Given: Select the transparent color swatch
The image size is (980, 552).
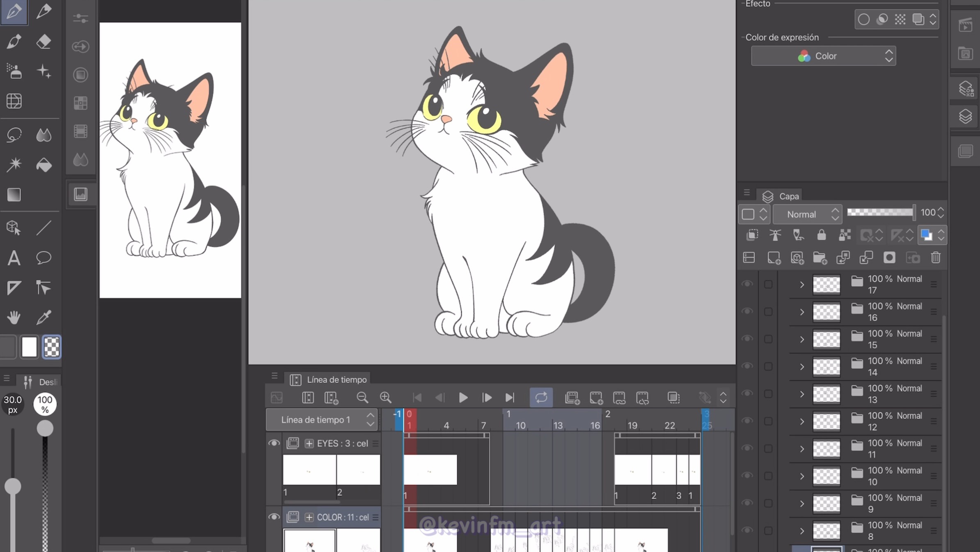Looking at the screenshot, I should [51, 347].
